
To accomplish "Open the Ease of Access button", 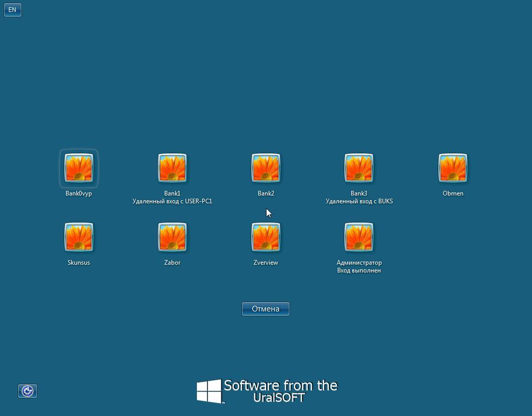I will pos(28,391).
